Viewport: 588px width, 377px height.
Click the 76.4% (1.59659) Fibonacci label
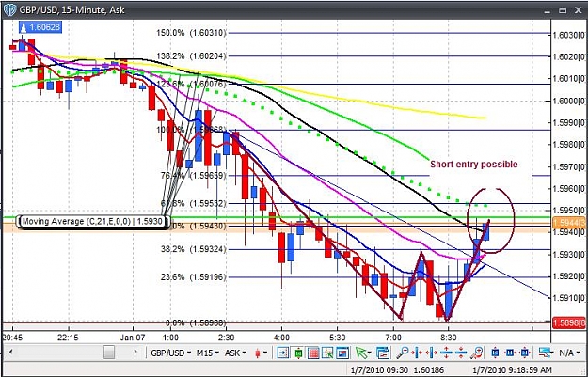tap(194, 176)
